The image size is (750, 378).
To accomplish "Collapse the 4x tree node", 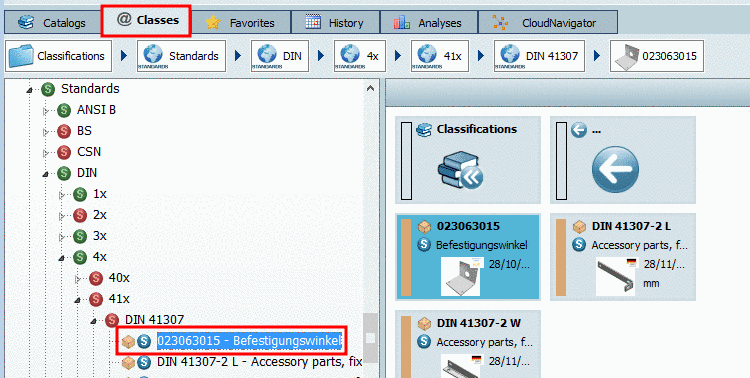I will click(x=62, y=258).
